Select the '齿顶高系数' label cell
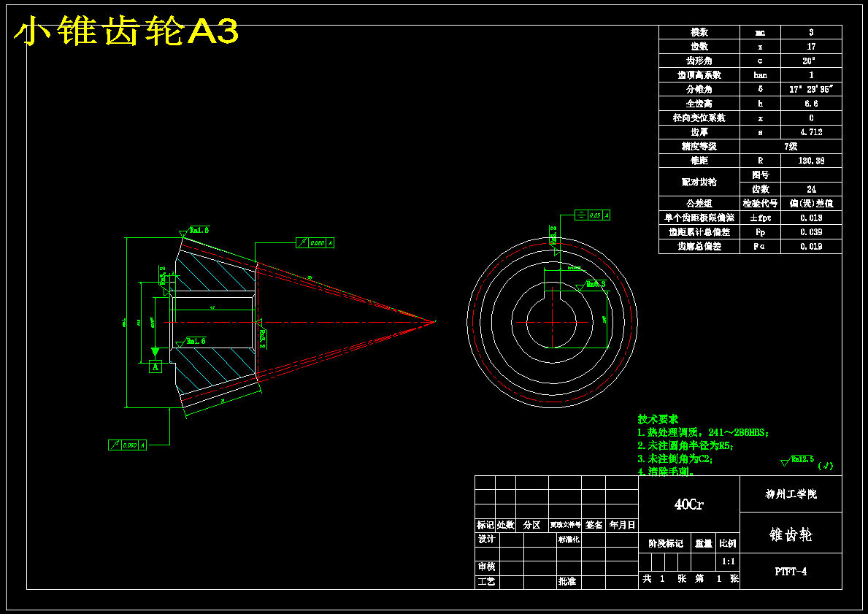 pyautogui.click(x=699, y=75)
